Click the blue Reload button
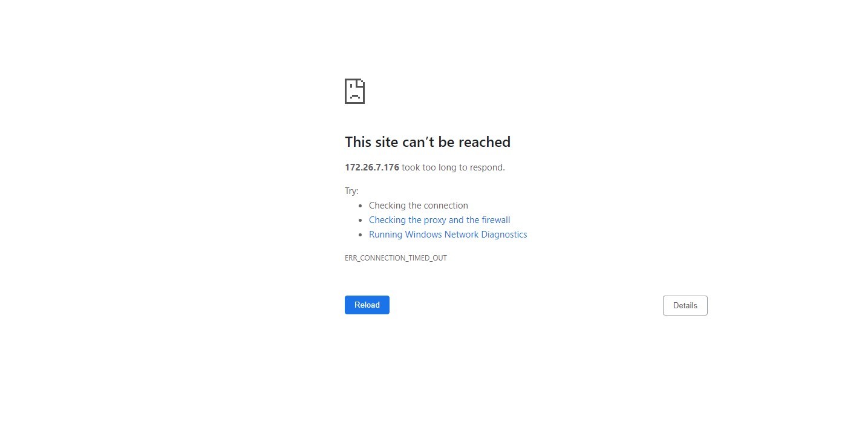Screen dimensions: 868x434 [x=367, y=305]
